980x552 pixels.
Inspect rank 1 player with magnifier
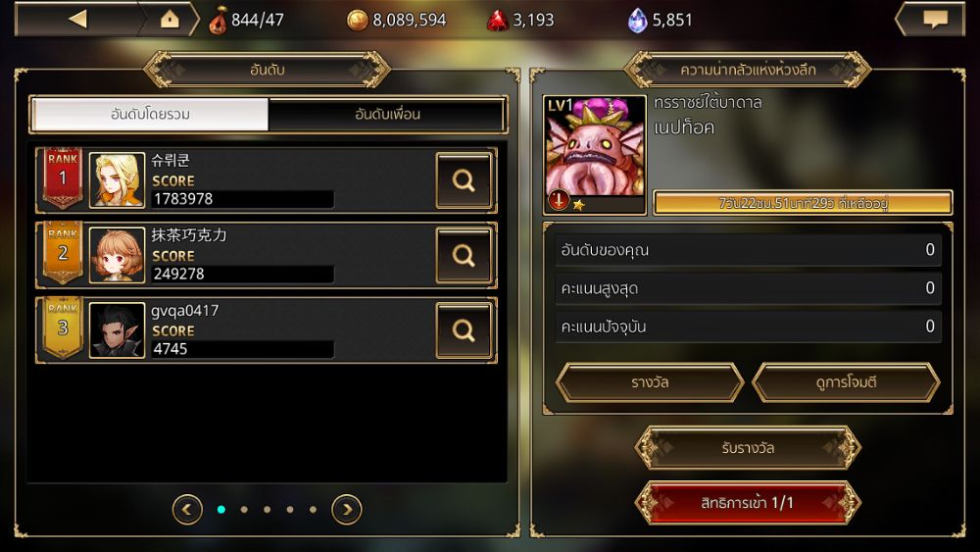(x=464, y=180)
